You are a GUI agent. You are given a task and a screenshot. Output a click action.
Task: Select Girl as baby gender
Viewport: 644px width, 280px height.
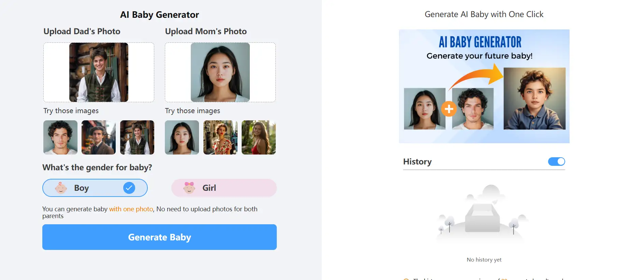(x=224, y=188)
